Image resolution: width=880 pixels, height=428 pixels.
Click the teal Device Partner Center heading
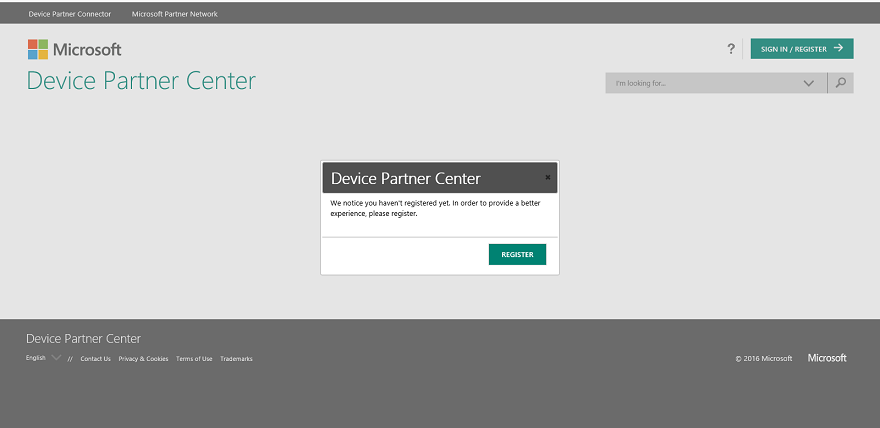[141, 81]
